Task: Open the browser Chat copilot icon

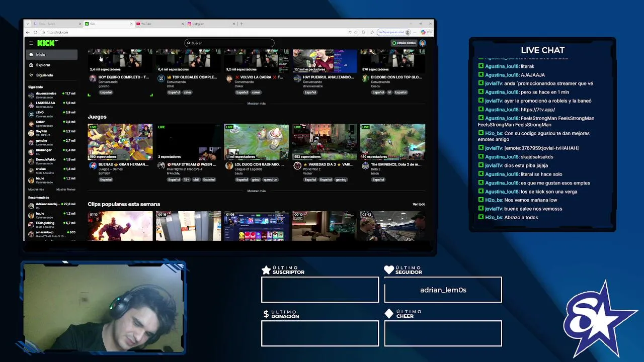Action: [x=427, y=32]
